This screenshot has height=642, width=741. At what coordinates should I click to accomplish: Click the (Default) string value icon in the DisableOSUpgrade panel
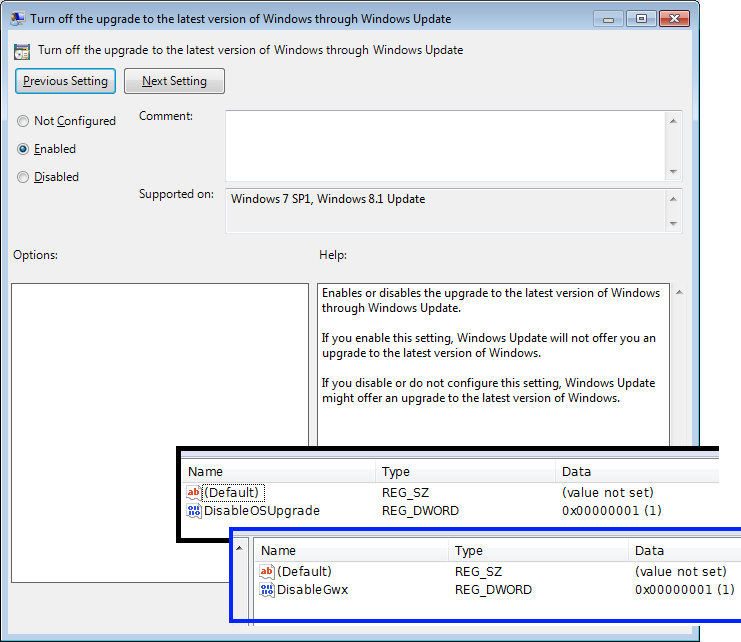[193, 492]
